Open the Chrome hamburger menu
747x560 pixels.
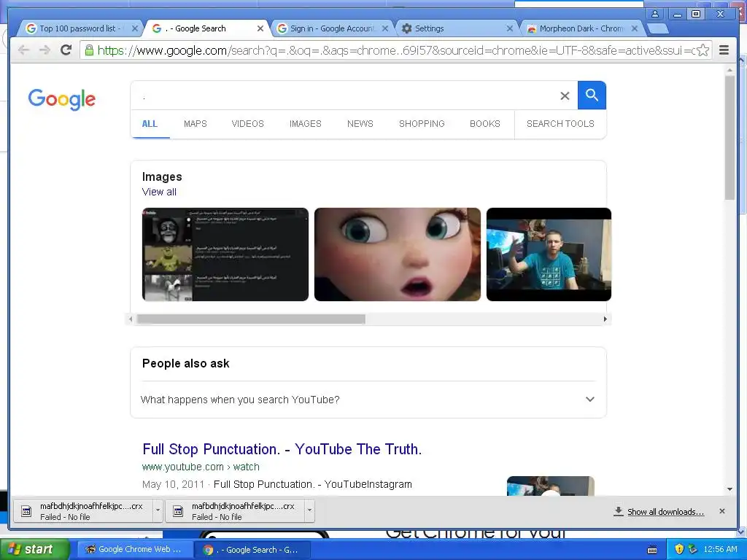click(724, 50)
